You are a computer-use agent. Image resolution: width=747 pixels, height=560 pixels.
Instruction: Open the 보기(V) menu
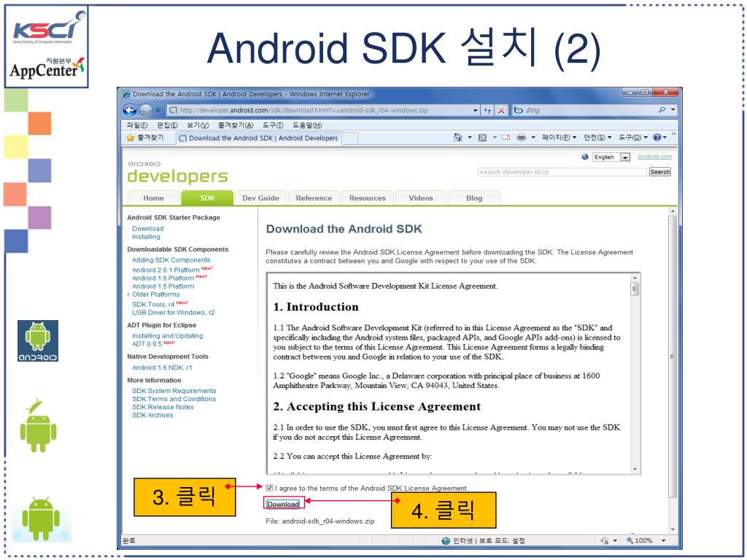(198, 125)
